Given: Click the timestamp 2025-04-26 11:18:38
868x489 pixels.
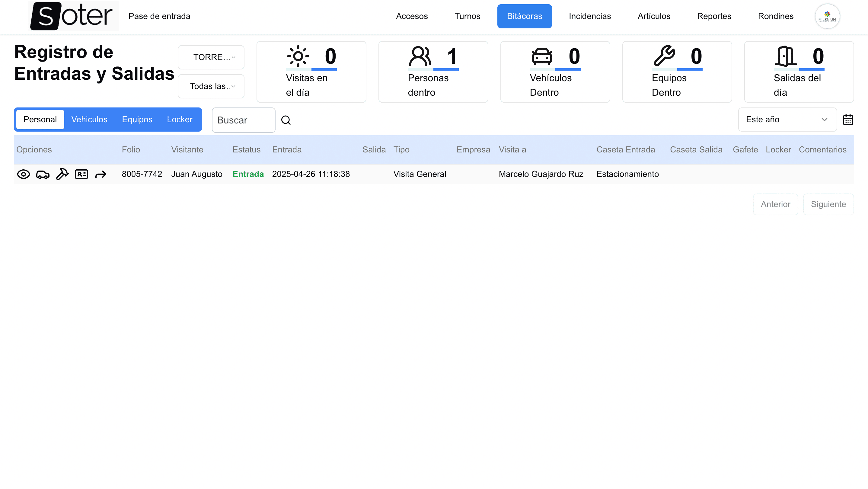Looking at the screenshot, I should (x=311, y=174).
